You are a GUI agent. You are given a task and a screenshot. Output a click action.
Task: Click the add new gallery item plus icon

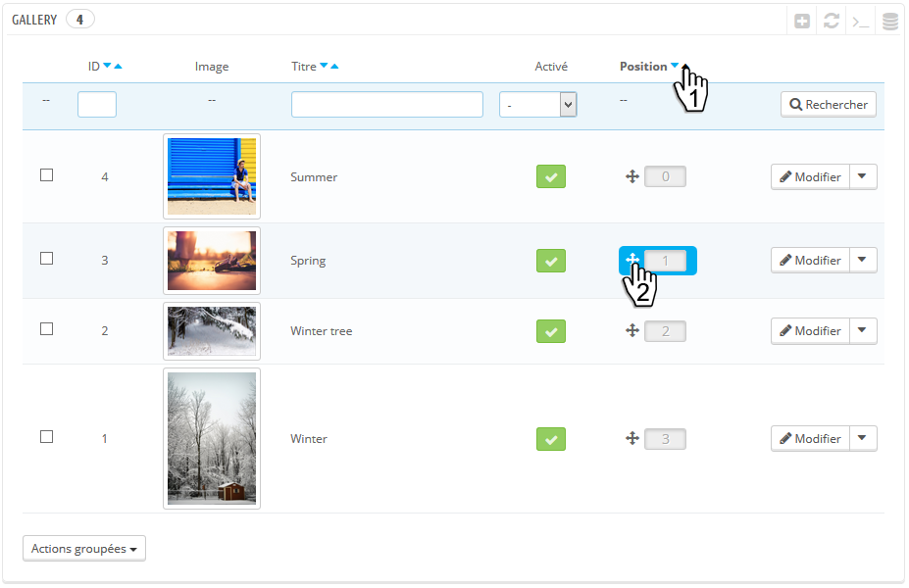[802, 22]
